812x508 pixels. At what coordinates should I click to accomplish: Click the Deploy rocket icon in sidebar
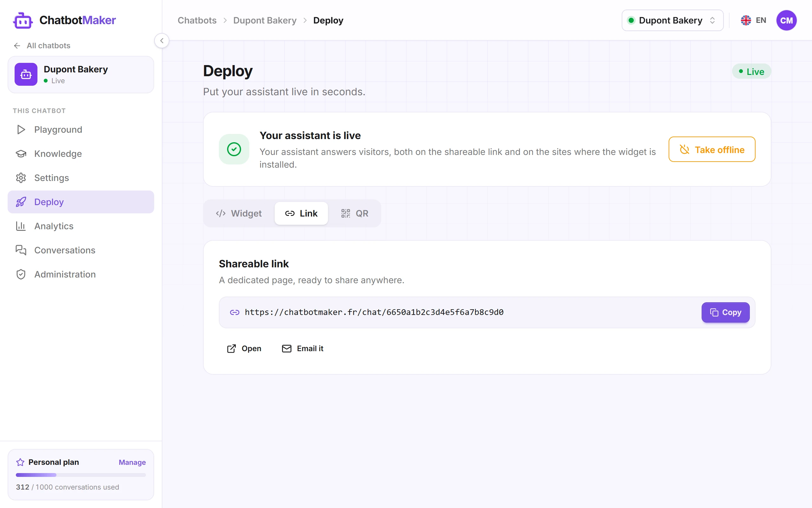[x=21, y=202]
